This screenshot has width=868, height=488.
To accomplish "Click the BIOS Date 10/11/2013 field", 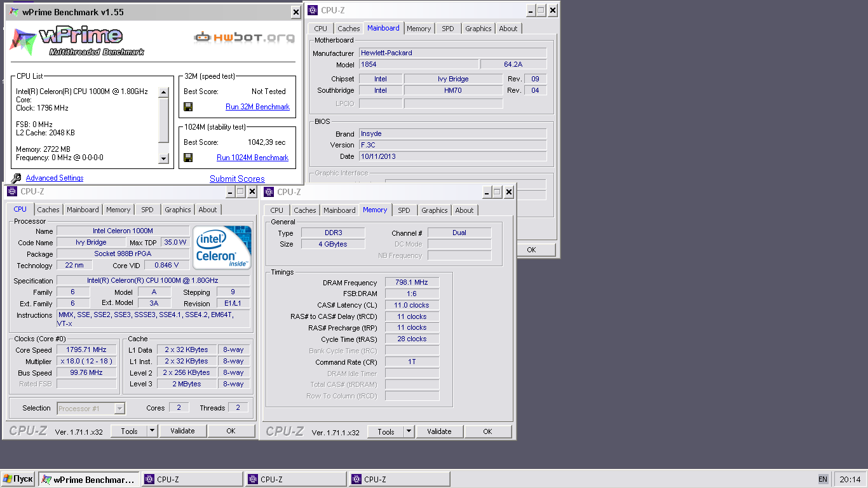I will [452, 156].
